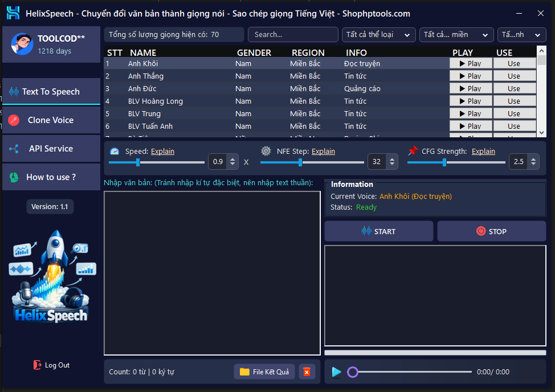The image size is (555, 392).
Task: Click the Speed speedometer icon
Action: click(115, 151)
